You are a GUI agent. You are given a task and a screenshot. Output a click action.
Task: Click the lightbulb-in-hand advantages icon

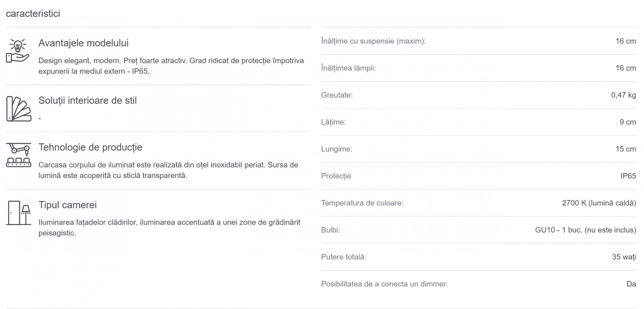[18, 51]
